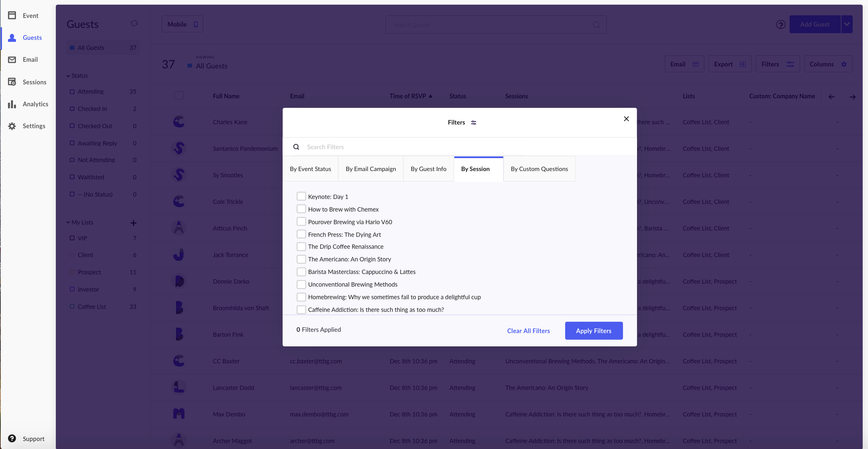
Task: Check Barista Masterclass: Cappuccino & Lattes
Action: pos(301,271)
